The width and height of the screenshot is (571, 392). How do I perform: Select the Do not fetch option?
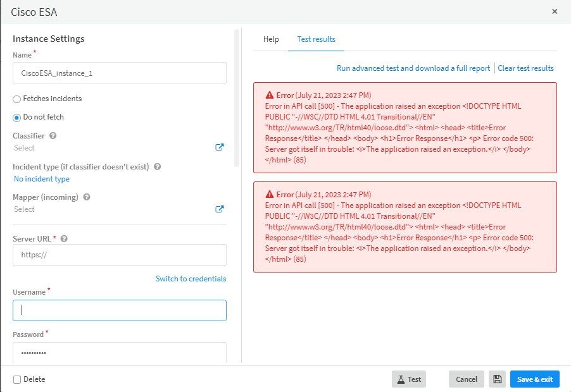point(17,117)
